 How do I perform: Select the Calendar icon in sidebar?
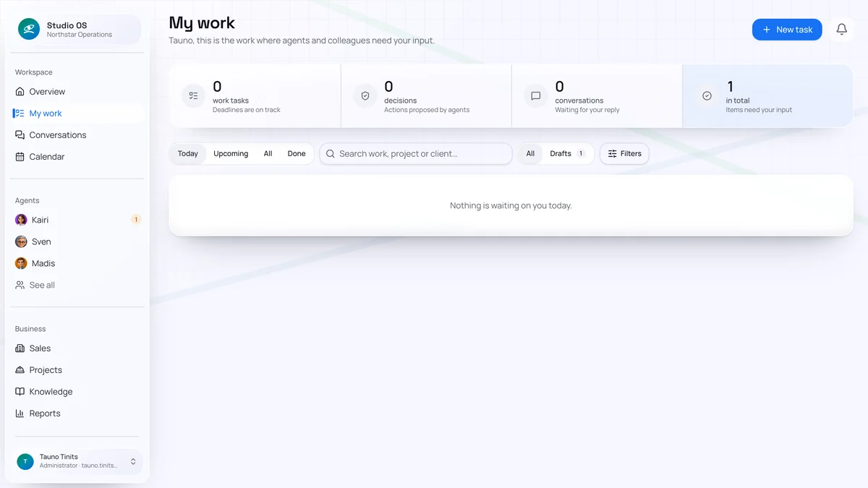pyautogui.click(x=20, y=157)
